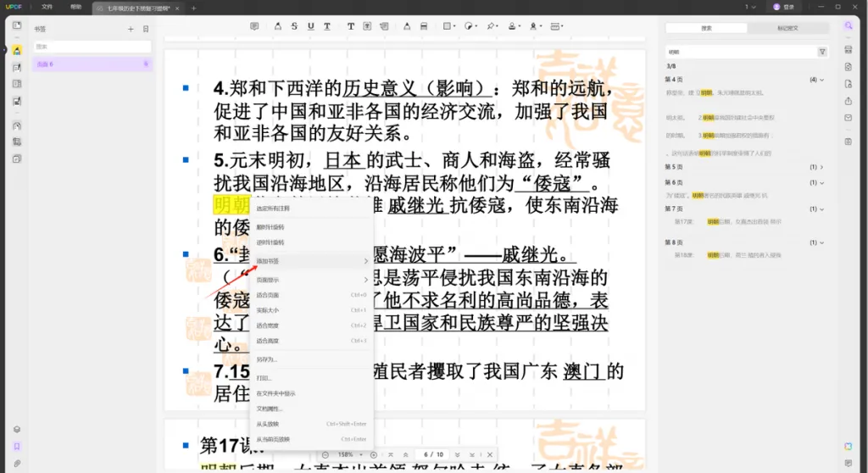Open the UPDF AI icon at bottom right
This screenshot has height=473, width=868.
[x=848, y=447]
